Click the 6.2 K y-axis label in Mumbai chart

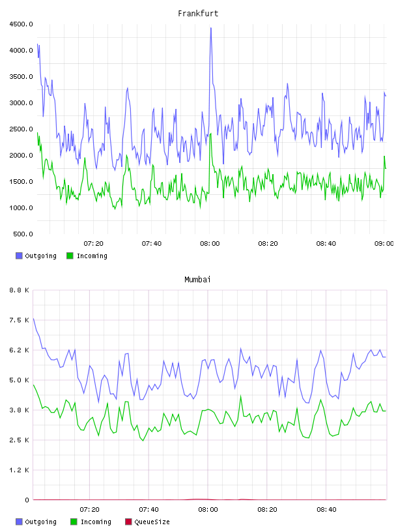click(20, 350)
